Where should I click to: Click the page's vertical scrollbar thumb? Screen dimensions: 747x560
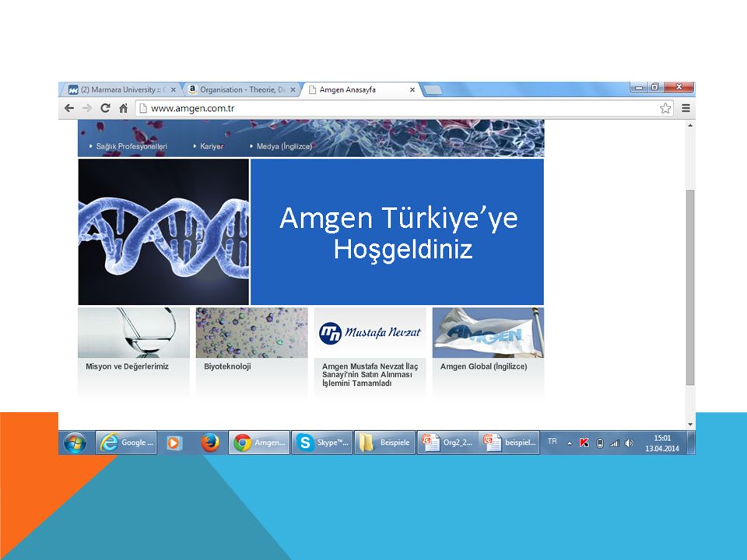(690, 287)
